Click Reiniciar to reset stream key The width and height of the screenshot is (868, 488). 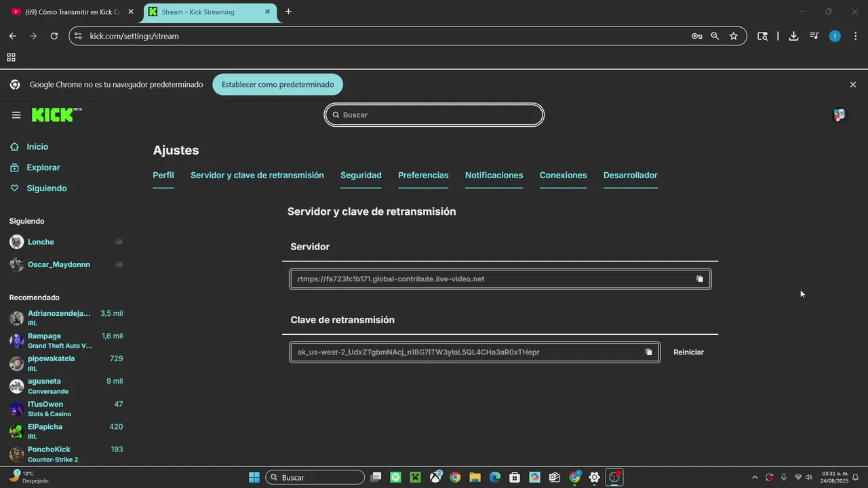pyautogui.click(x=688, y=352)
